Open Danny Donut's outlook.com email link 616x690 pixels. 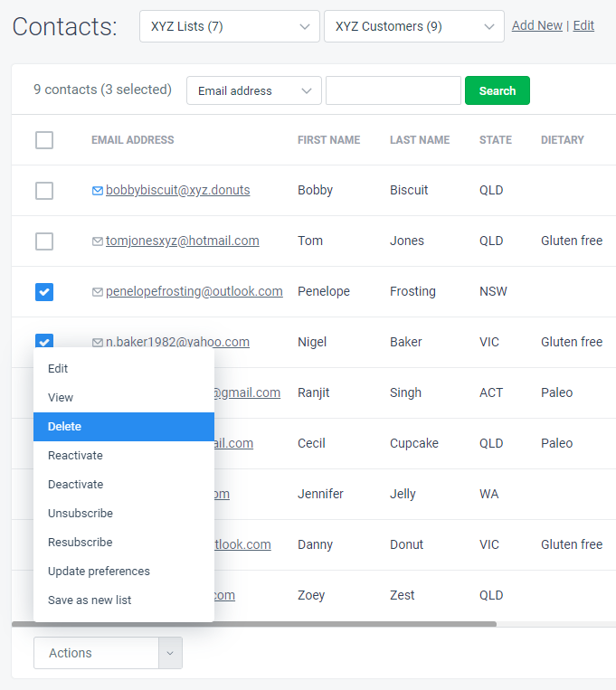click(242, 544)
